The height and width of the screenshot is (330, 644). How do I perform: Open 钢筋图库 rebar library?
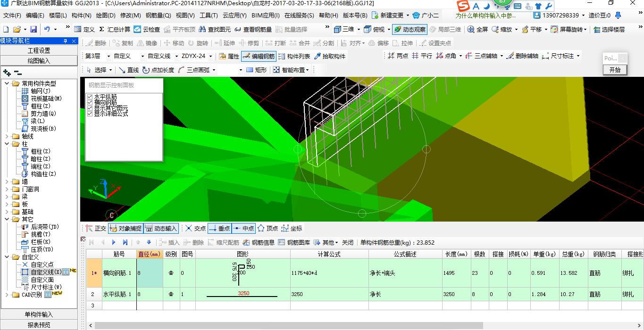pyautogui.click(x=294, y=242)
